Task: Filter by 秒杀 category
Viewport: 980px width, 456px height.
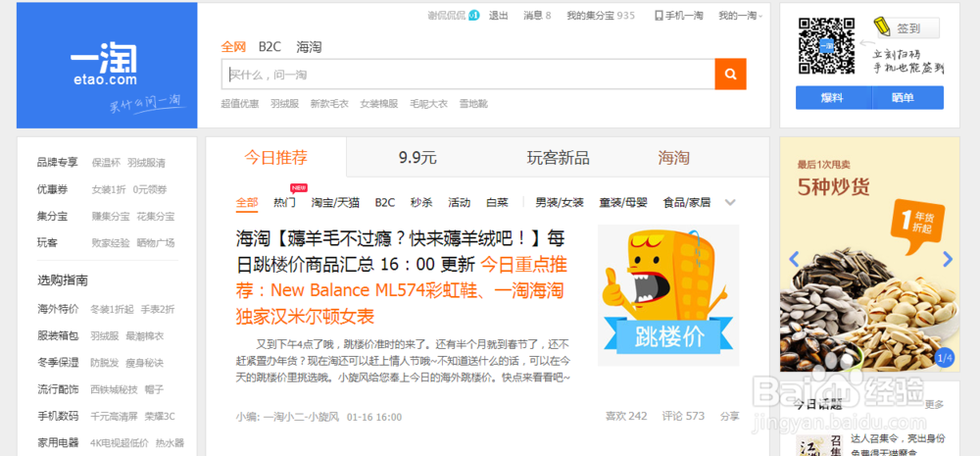Action: 421,203
